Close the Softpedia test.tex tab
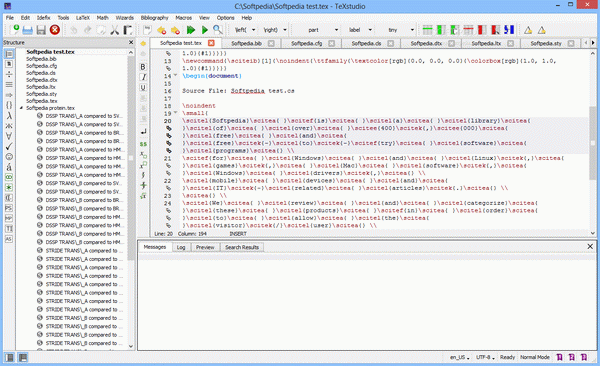The width and height of the screenshot is (600, 366). pos(211,43)
